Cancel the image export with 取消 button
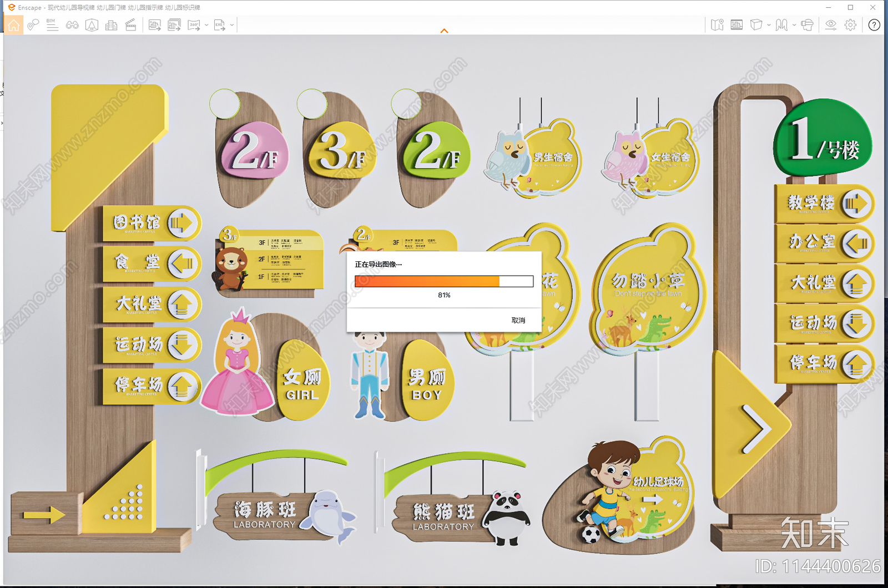The image size is (888, 588). 518,321
